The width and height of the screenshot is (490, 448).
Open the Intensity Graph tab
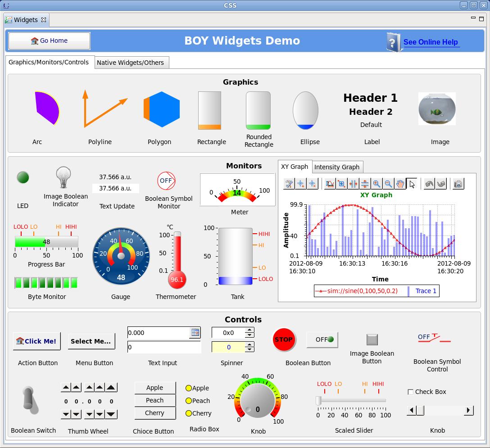coord(337,167)
